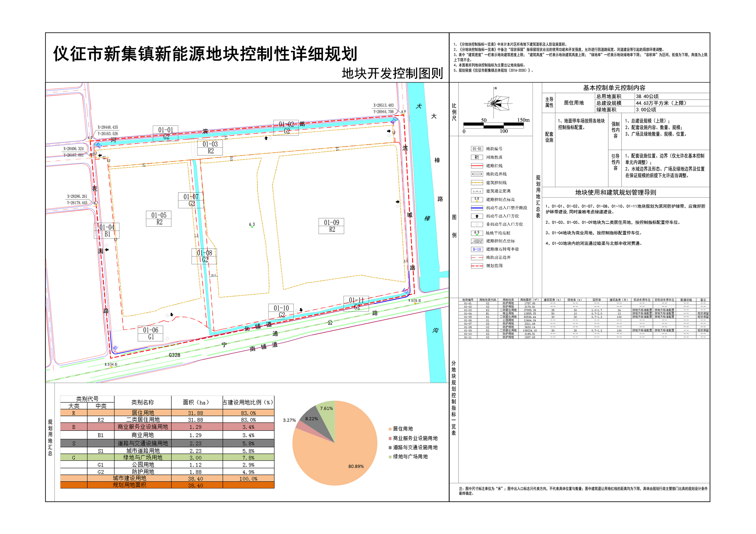This screenshot has height=534, width=756.
Task: Click the X=28286.261 coordinate label
Action: [77, 197]
